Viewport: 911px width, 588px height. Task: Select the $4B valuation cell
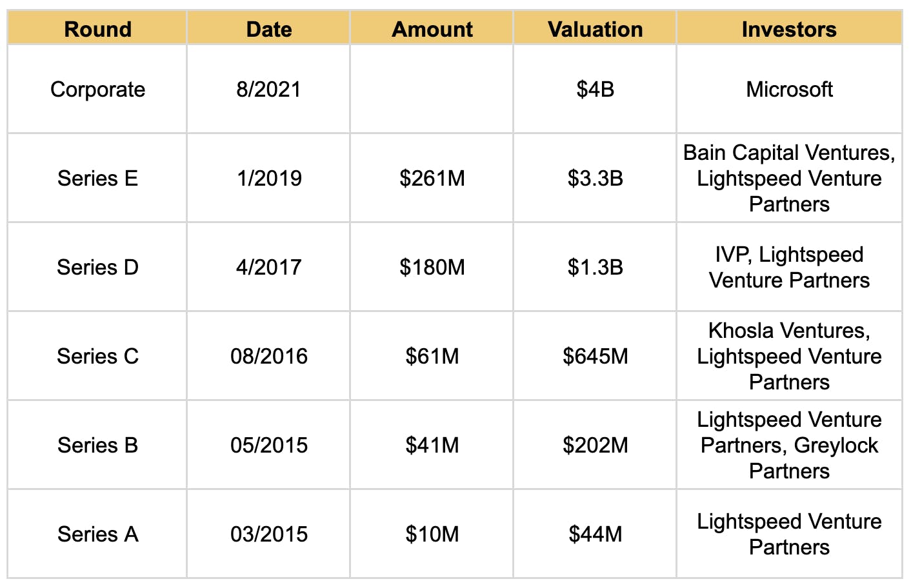click(595, 89)
